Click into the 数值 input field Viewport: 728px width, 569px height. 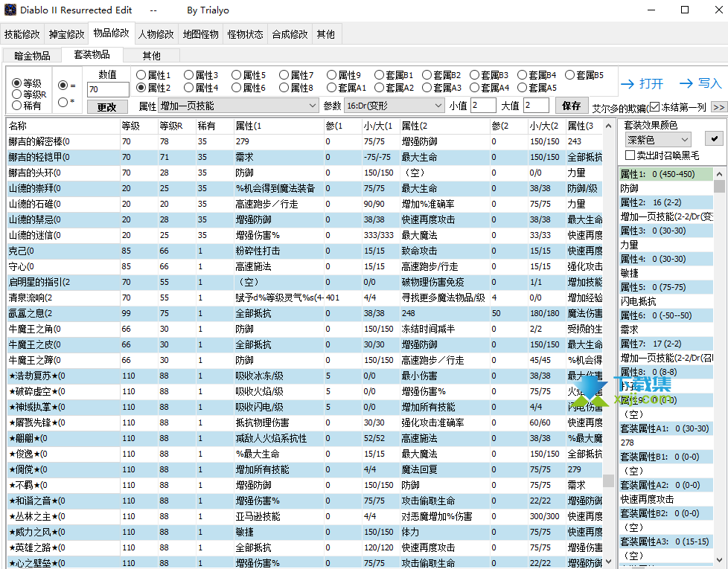[108, 89]
